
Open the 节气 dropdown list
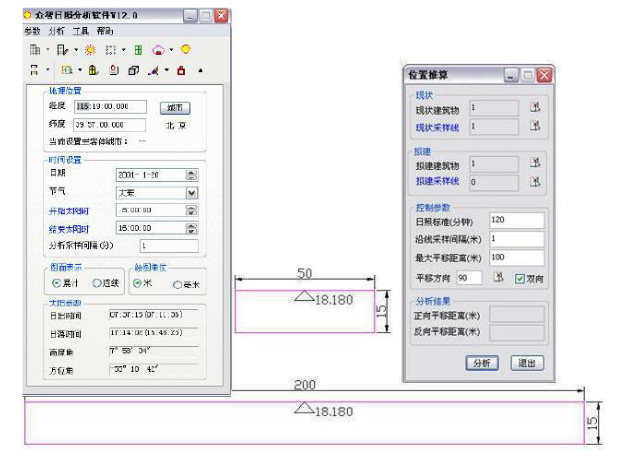[191, 192]
